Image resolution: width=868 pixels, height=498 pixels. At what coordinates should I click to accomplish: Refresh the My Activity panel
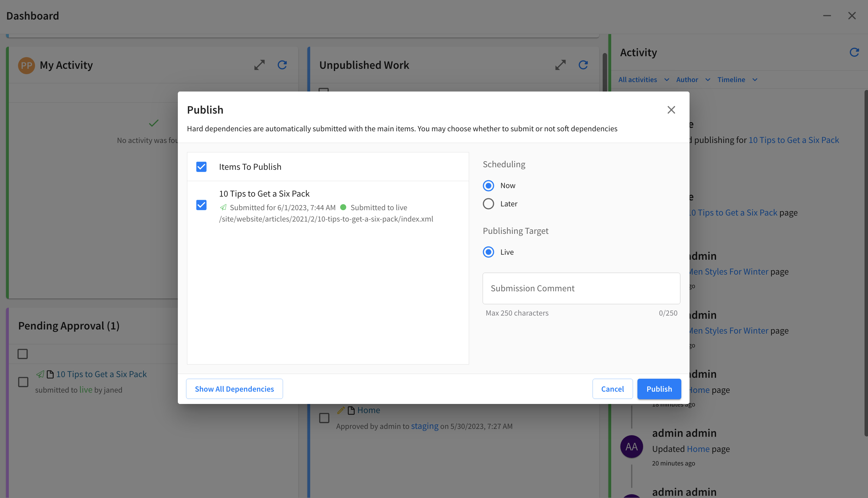point(282,65)
